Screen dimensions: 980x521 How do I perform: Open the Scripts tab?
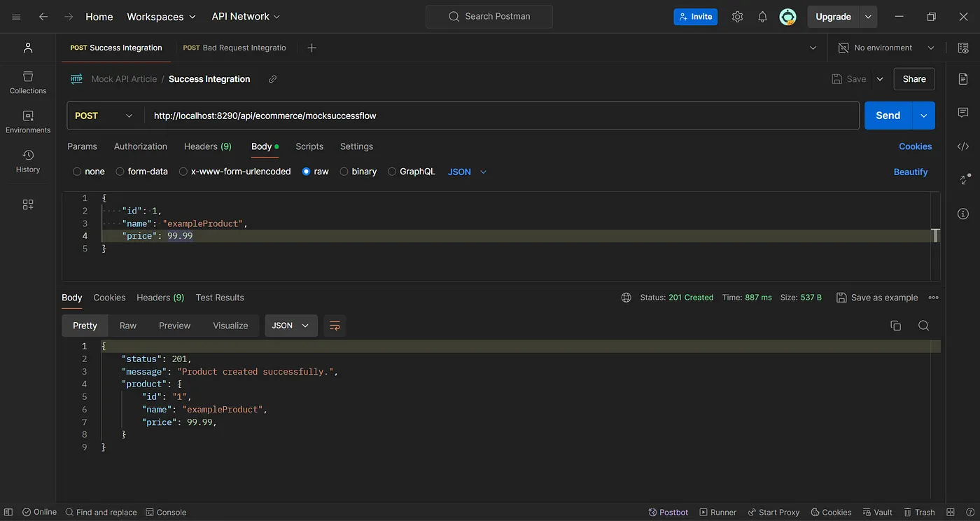pyautogui.click(x=309, y=146)
